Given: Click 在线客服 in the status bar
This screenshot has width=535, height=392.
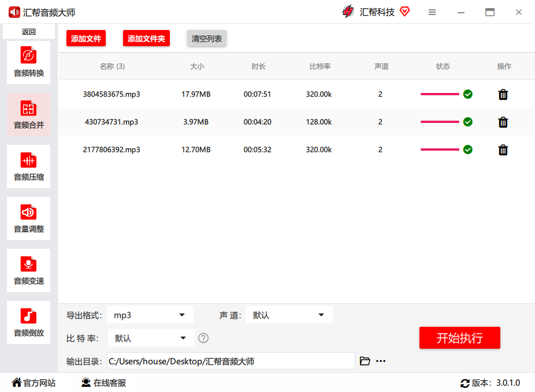Looking at the screenshot, I should click(x=104, y=383).
